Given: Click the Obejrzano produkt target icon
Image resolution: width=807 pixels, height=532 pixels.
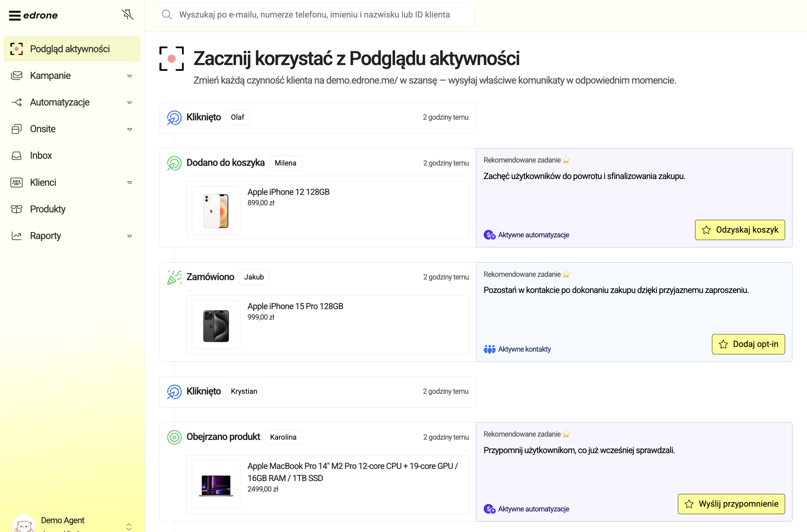Looking at the screenshot, I should (x=174, y=437).
